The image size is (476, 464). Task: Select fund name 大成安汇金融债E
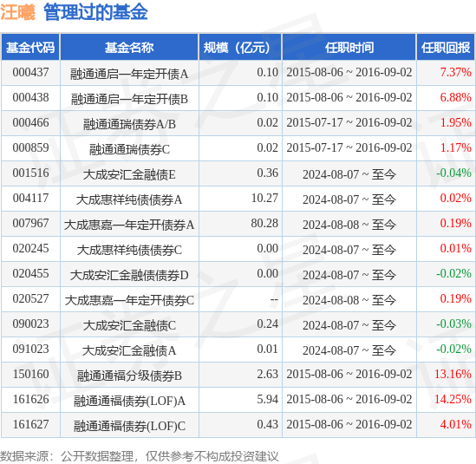point(129,174)
